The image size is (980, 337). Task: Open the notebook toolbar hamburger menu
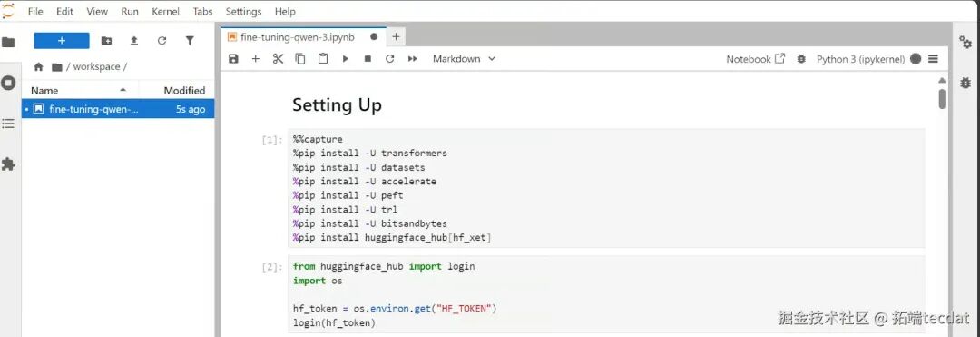point(933,59)
